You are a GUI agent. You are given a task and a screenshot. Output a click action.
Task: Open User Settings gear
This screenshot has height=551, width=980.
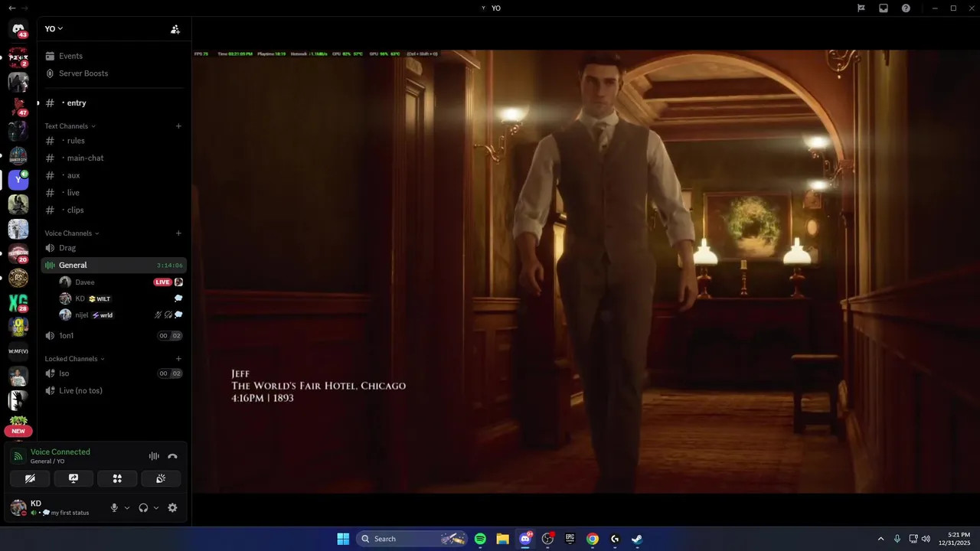172,507
